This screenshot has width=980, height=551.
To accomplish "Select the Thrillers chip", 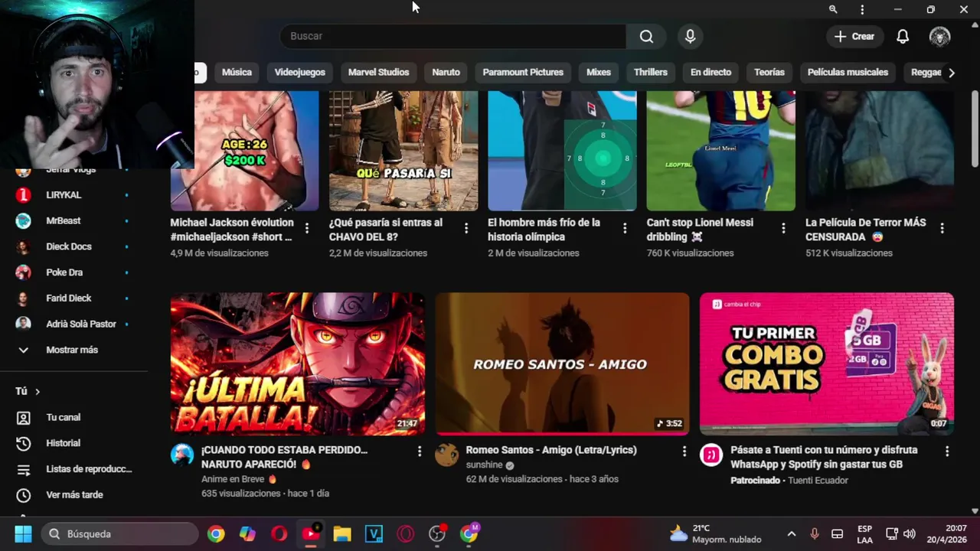I will click(x=651, y=72).
